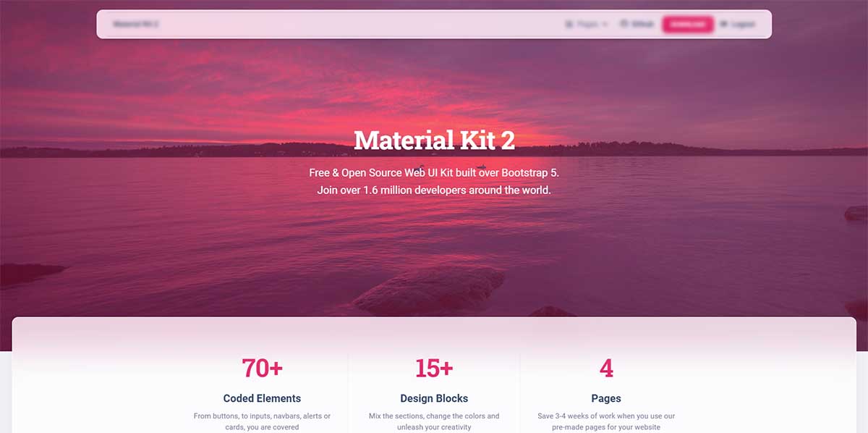Open the Pages menu label in navbar
The width and height of the screenshot is (868, 433).
pyautogui.click(x=587, y=24)
